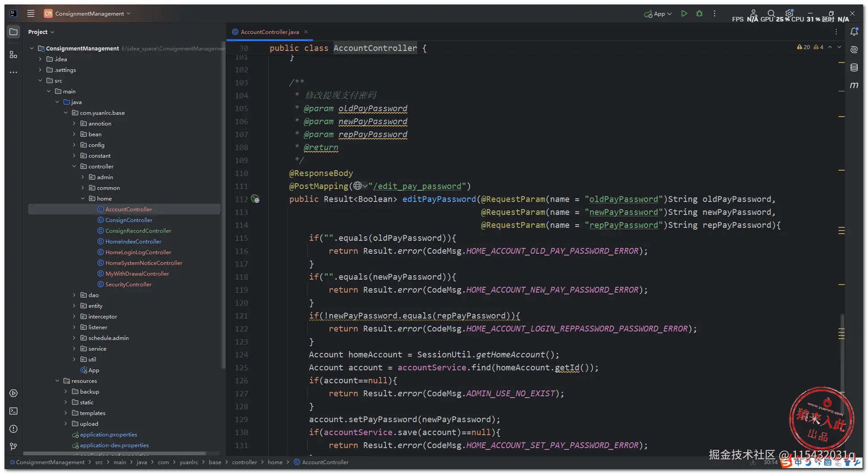The image size is (868, 474).
Task: Click line number 121 in the gutter
Action: click(x=241, y=316)
